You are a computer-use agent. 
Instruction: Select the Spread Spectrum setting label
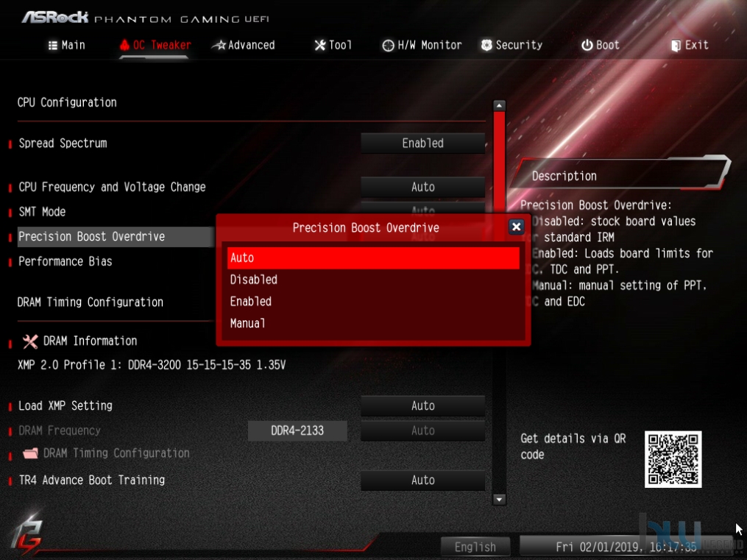click(x=63, y=143)
